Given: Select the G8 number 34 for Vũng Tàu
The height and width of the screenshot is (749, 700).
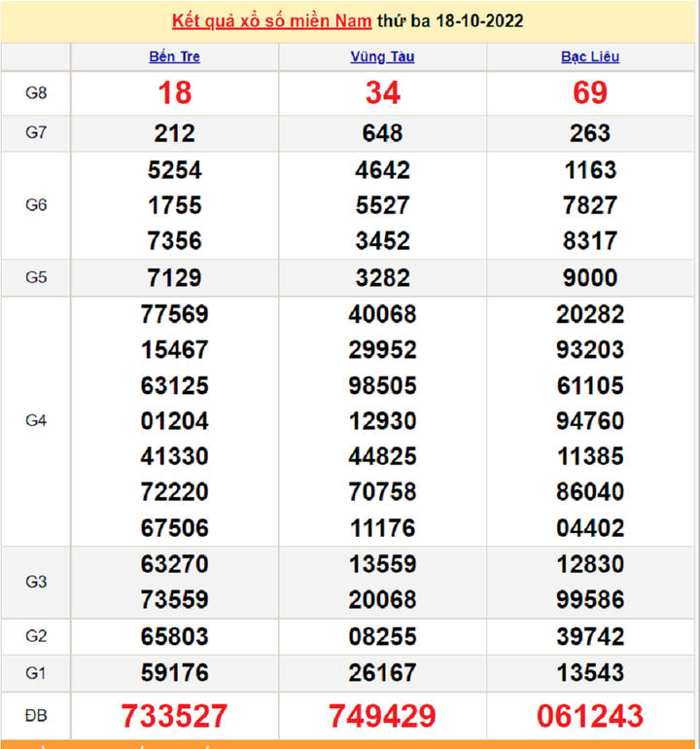Looking at the screenshot, I should [382, 93].
